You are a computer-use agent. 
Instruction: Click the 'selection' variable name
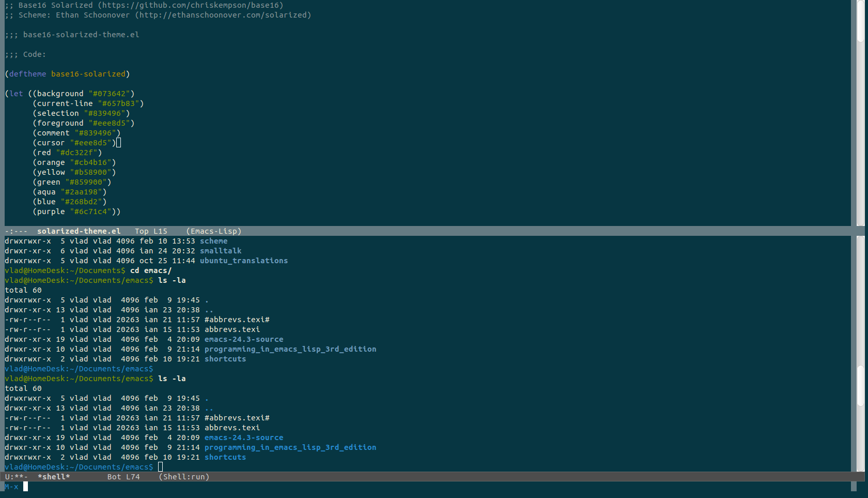click(58, 113)
